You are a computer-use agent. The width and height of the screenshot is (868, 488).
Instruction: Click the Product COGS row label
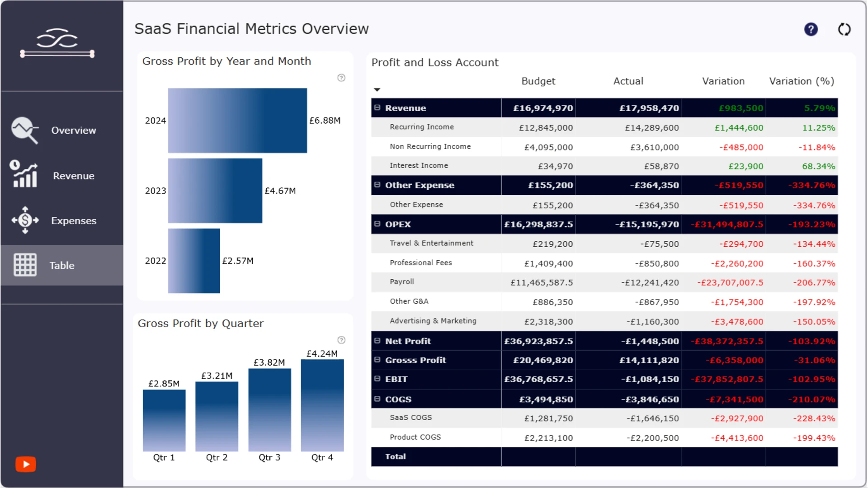(415, 437)
